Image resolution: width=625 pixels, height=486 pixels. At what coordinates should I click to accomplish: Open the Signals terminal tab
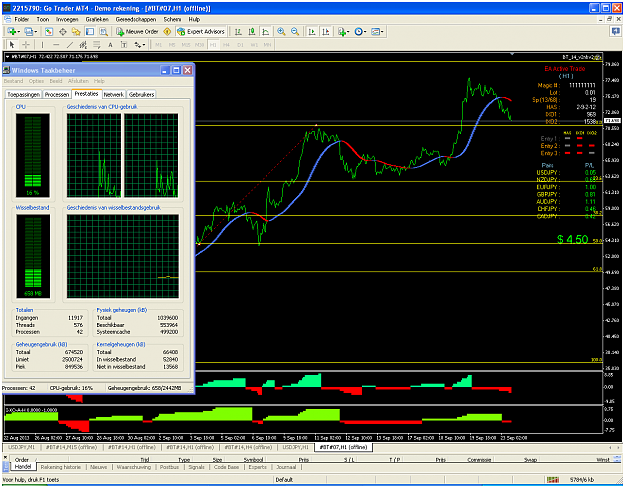[196, 467]
